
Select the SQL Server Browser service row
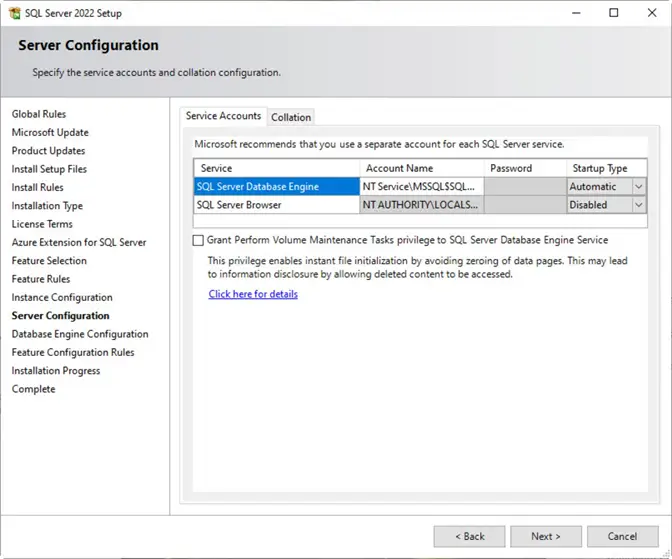276,205
